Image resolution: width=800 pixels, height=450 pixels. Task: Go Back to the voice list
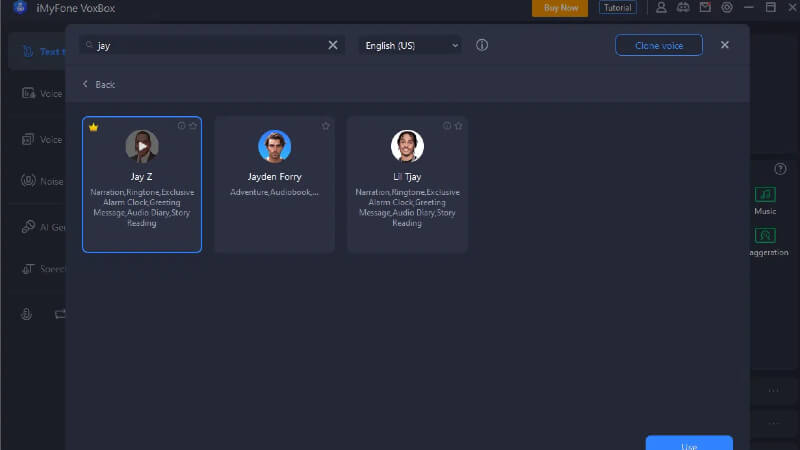(98, 84)
